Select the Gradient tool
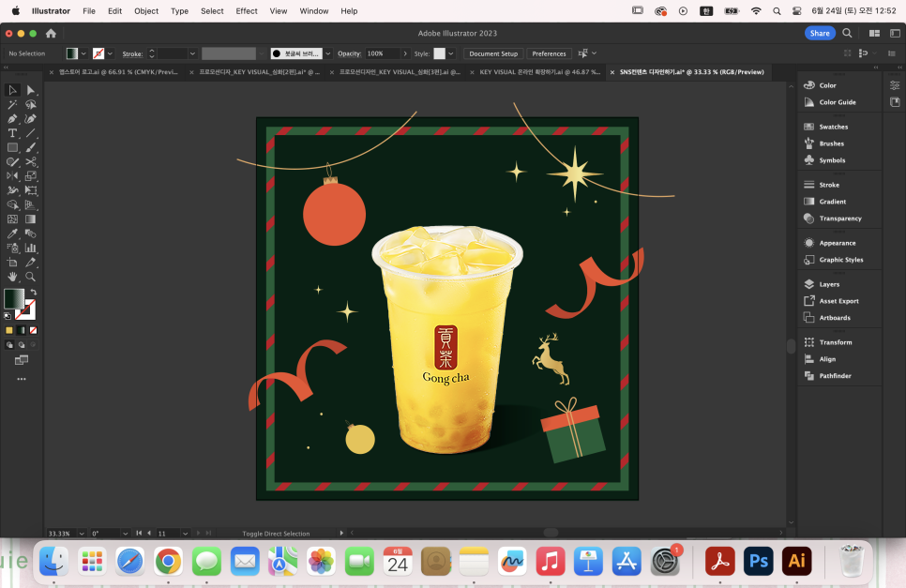Image resolution: width=906 pixels, height=588 pixels. point(31,219)
